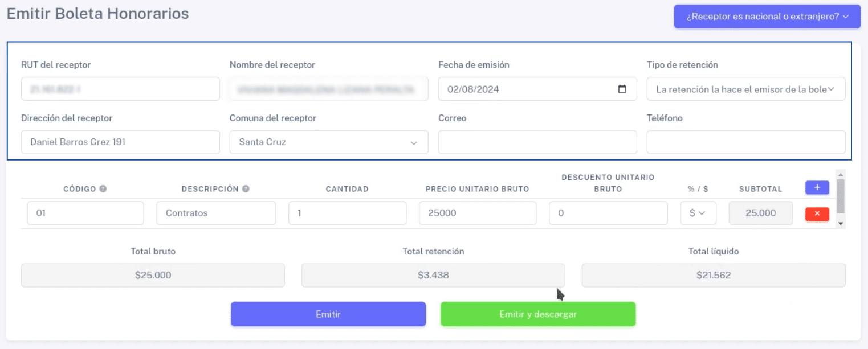
Task: Click the scrollbar up arrow in items table
Action: [840, 174]
